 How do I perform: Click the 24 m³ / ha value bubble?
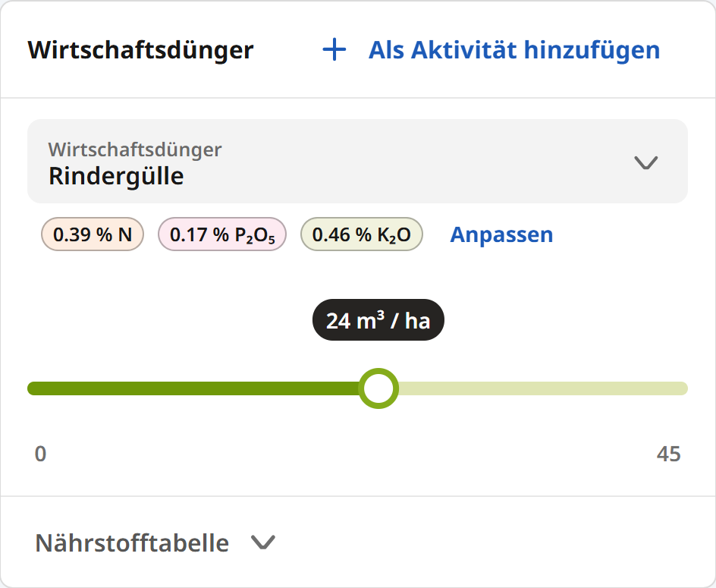click(x=378, y=319)
